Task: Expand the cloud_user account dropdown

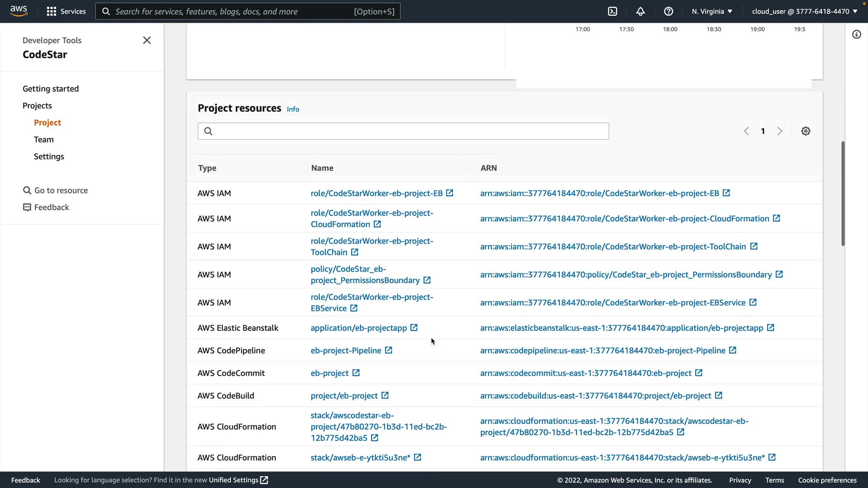Action: point(804,11)
